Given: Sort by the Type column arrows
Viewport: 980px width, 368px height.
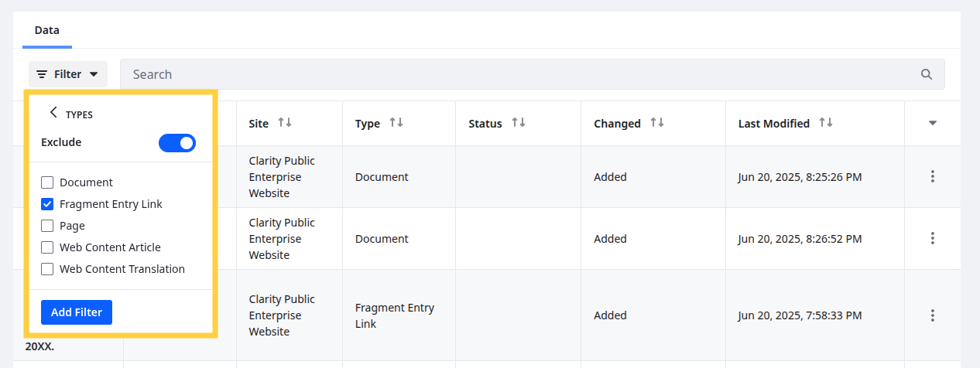Looking at the screenshot, I should pos(396,123).
